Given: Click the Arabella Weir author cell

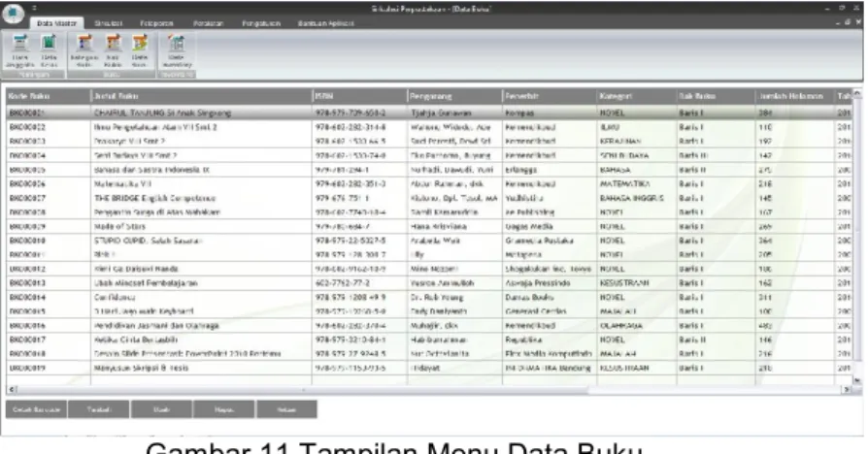Looking at the screenshot, I should 455,241.
